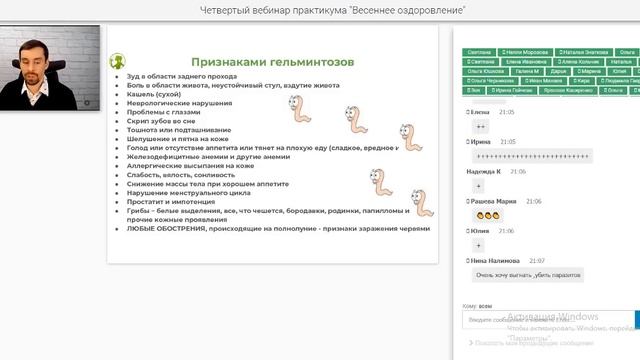Select participant tag Кира

582,81
